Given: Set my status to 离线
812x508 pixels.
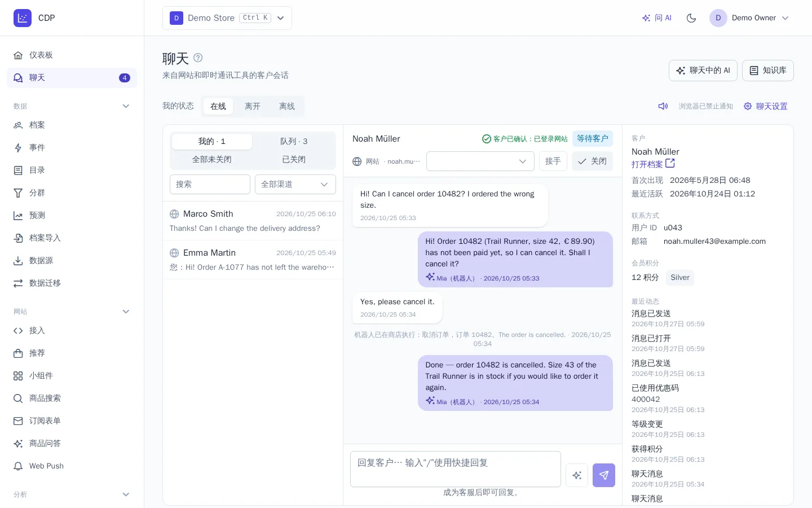Looking at the screenshot, I should point(287,106).
